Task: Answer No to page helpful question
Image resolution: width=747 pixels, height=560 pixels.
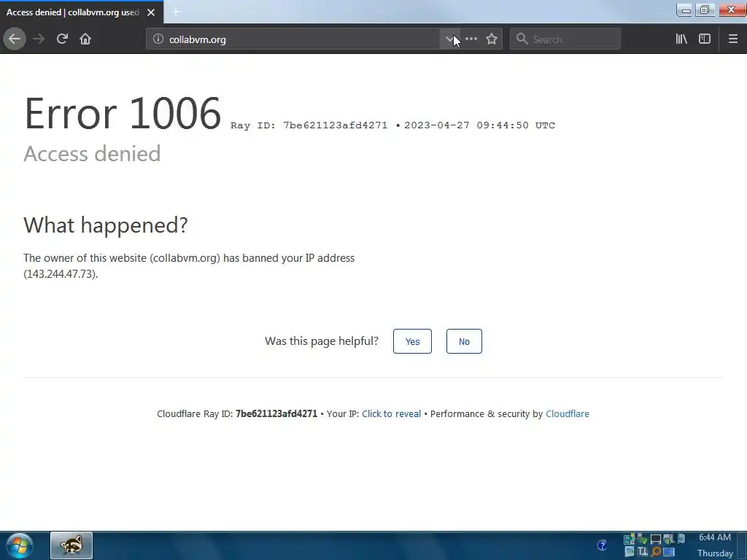Action: tap(464, 341)
